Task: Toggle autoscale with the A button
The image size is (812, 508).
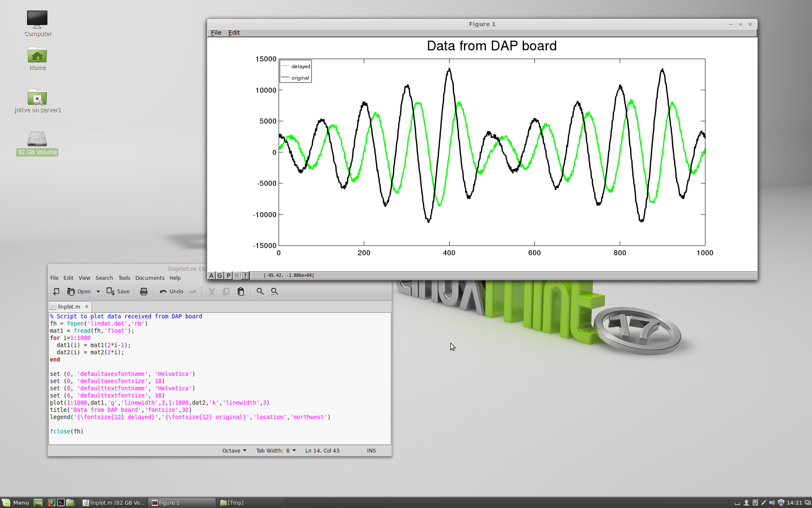Action: (x=211, y=276)
